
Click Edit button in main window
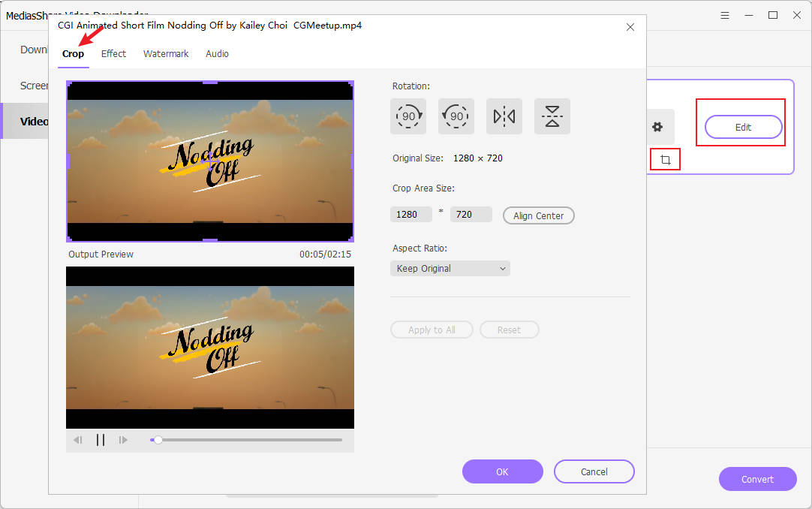click(x=743, y=128)
